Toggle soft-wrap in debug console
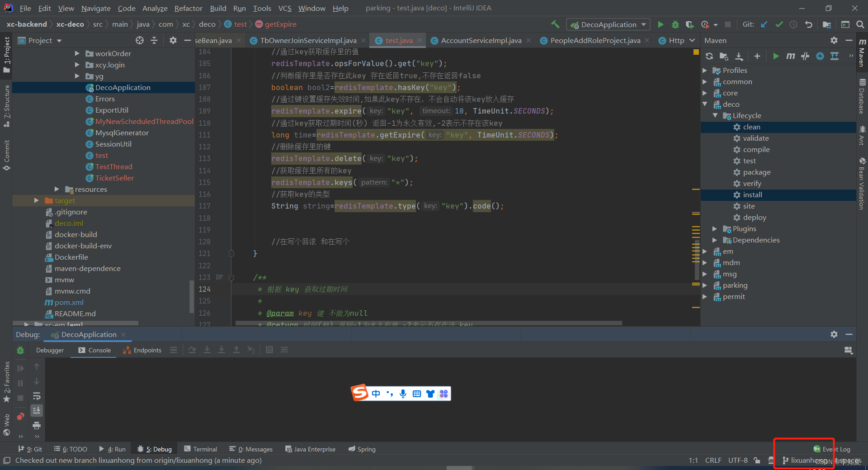 pyautogui.click(x=37, y=396)
